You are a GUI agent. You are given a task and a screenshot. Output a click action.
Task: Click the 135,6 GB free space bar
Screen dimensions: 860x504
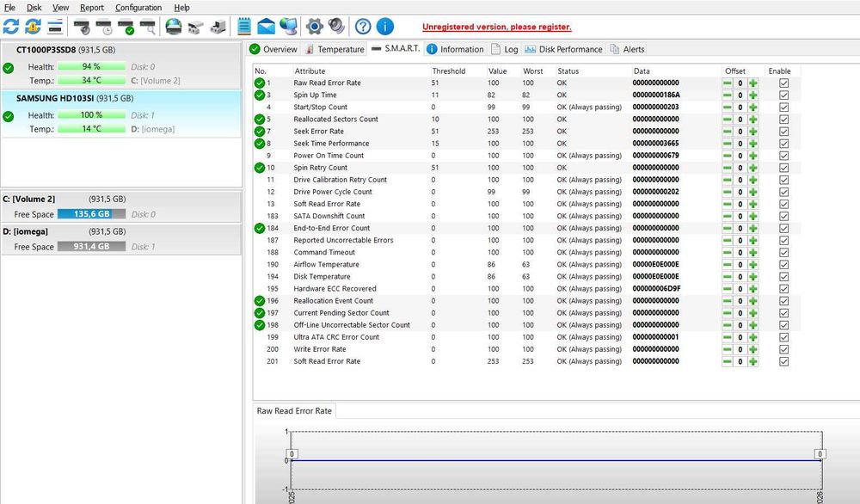[92, 214]
